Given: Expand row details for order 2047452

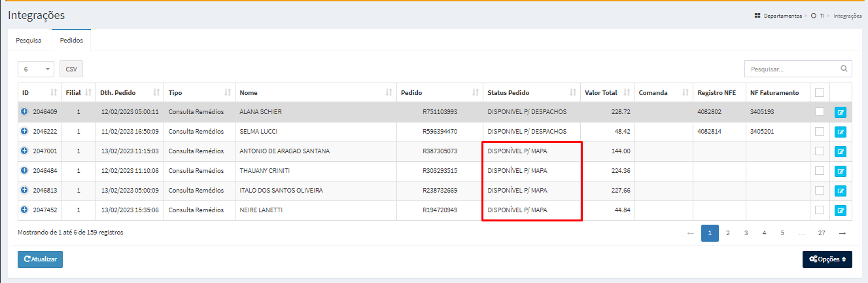Looking at the screenshot, I should pyautogui.click(x=24, y=210).
